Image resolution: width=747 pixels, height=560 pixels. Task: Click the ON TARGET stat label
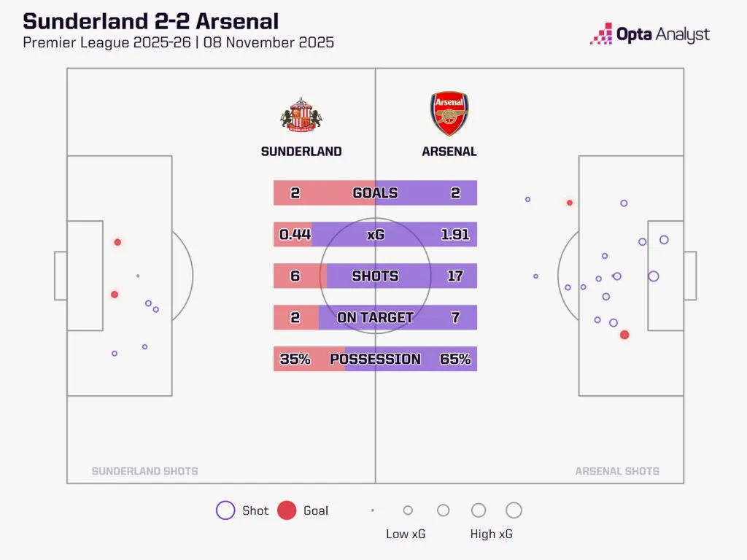coord(375,318)
